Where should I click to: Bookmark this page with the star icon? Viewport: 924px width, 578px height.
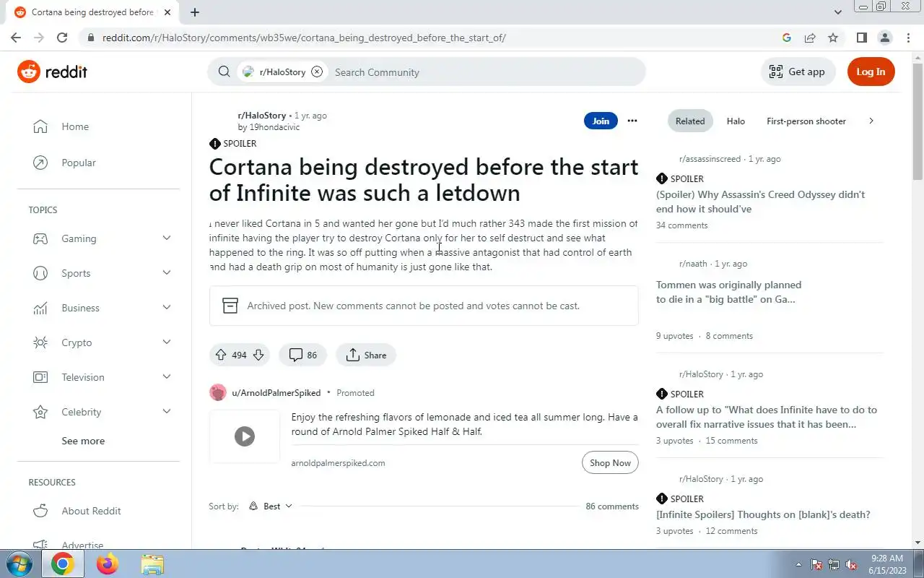point(833,38)
